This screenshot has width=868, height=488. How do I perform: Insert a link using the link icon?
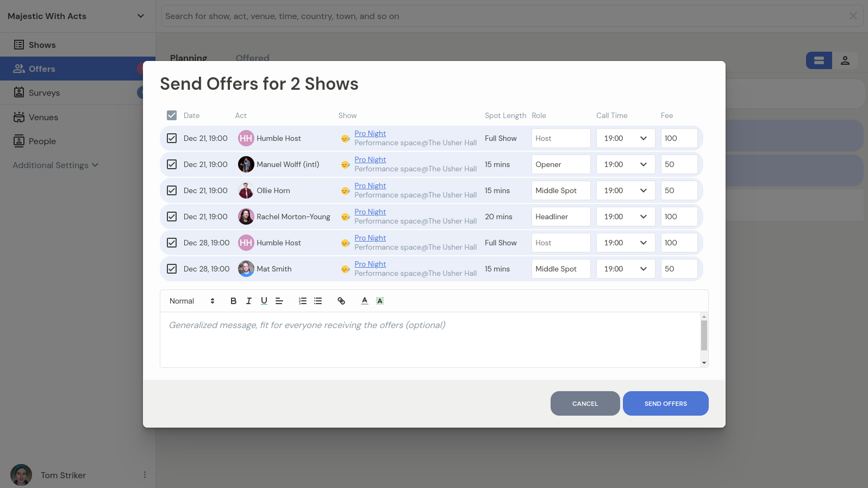point(341,301)
